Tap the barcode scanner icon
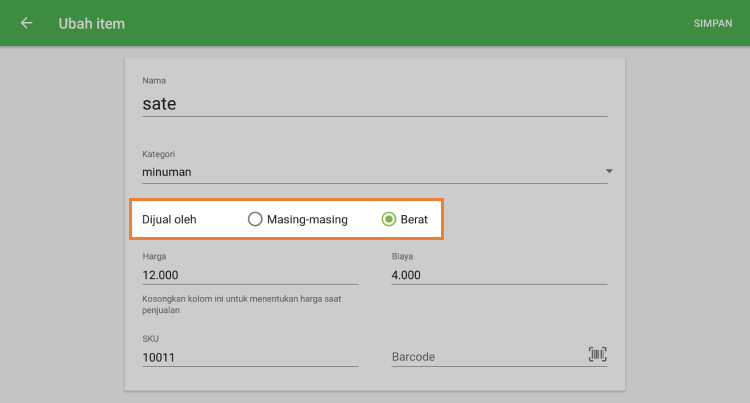 point(597,355)
